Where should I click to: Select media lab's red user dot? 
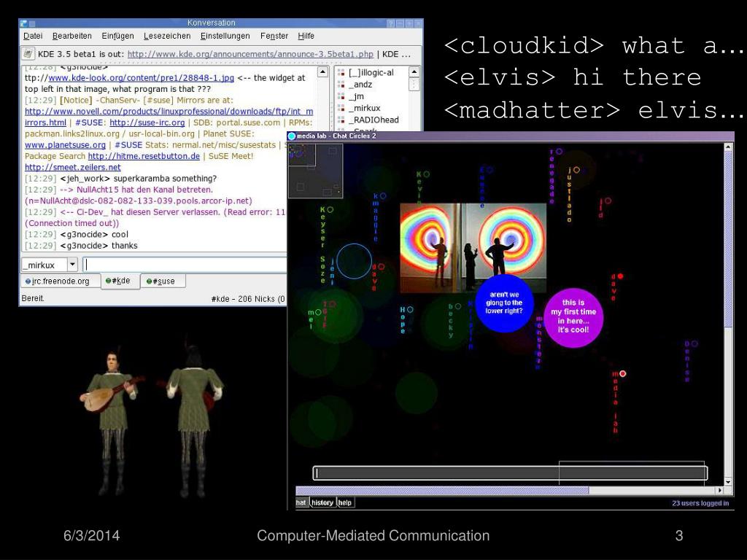[x=623, y=374]
